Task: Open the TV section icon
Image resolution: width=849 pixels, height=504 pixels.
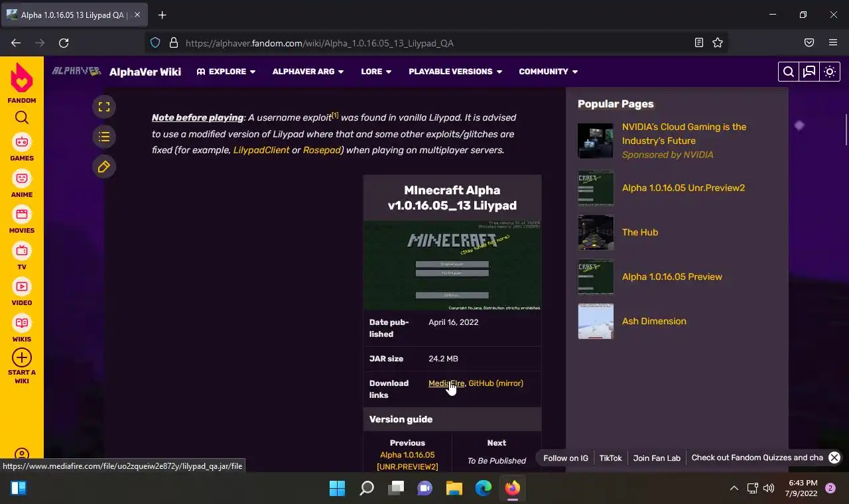Action: 22,251
